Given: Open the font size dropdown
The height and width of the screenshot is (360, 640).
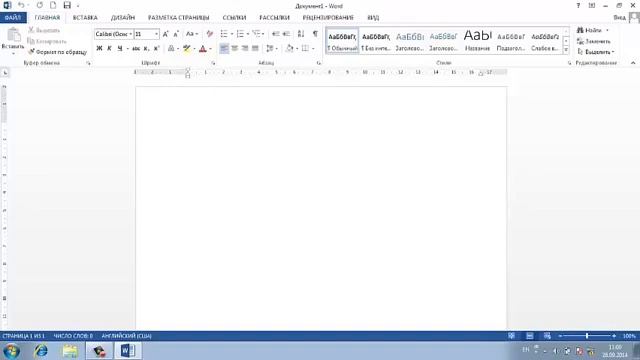Looking at the screenshot, I should 156,34.
